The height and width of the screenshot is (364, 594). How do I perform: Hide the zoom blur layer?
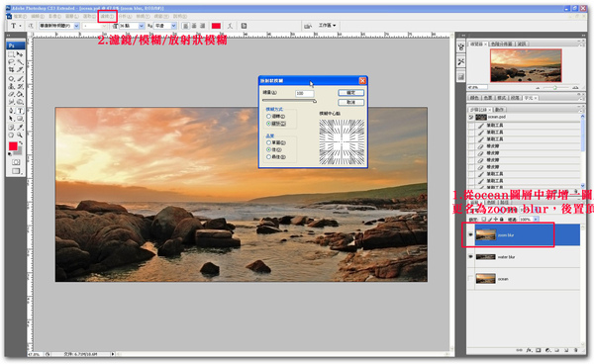[470, 234]
